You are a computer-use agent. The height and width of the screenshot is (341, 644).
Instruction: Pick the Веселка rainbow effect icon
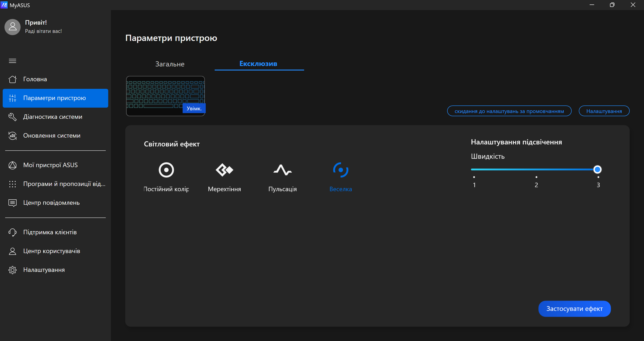[341, 170]
